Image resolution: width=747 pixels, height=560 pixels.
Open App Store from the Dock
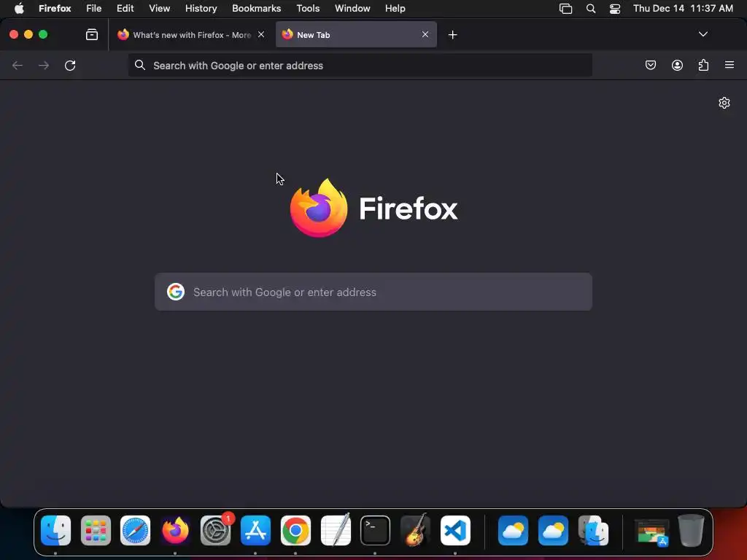pos(255,530)
